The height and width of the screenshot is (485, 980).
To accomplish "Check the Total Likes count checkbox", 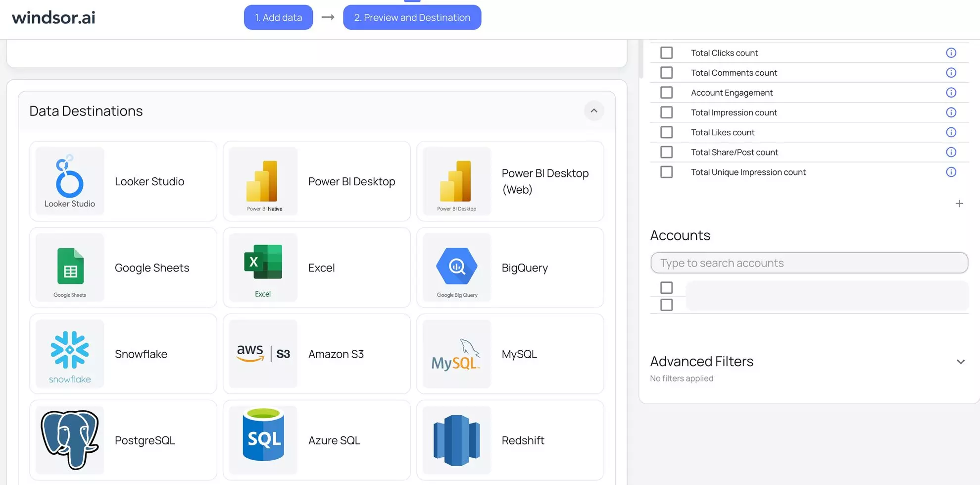I will tap(667, 132).
